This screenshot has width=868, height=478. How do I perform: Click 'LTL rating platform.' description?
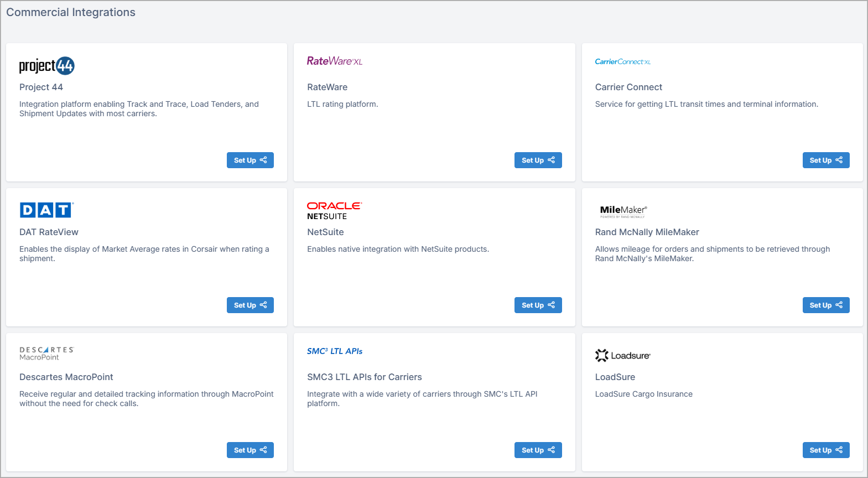coord(342,104)
